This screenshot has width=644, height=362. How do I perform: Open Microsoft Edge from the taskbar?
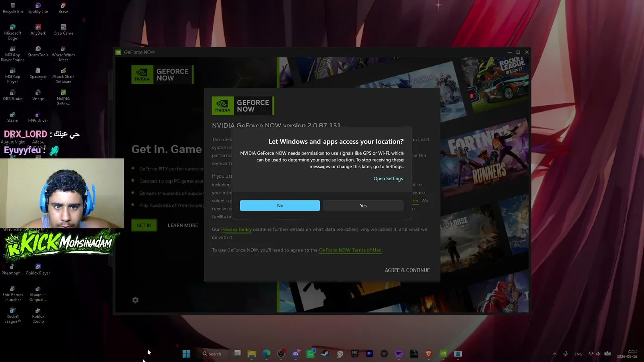tap(266, 354)
